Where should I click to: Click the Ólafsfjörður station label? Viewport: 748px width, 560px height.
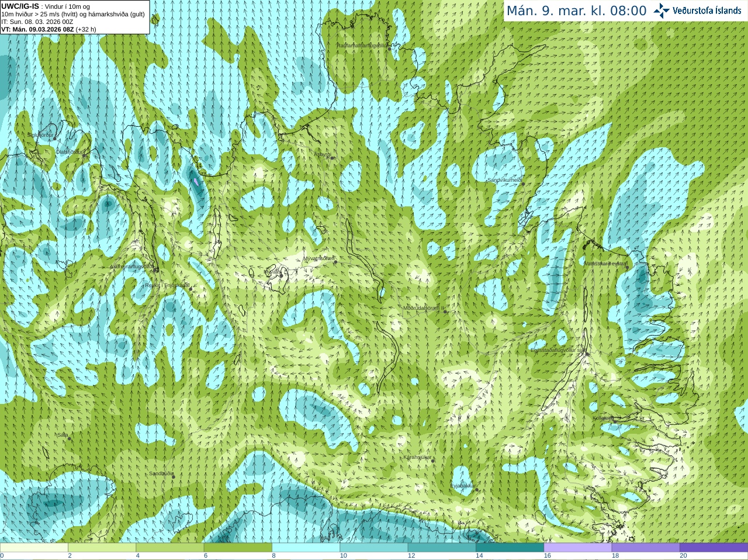[x=69, y=152]
